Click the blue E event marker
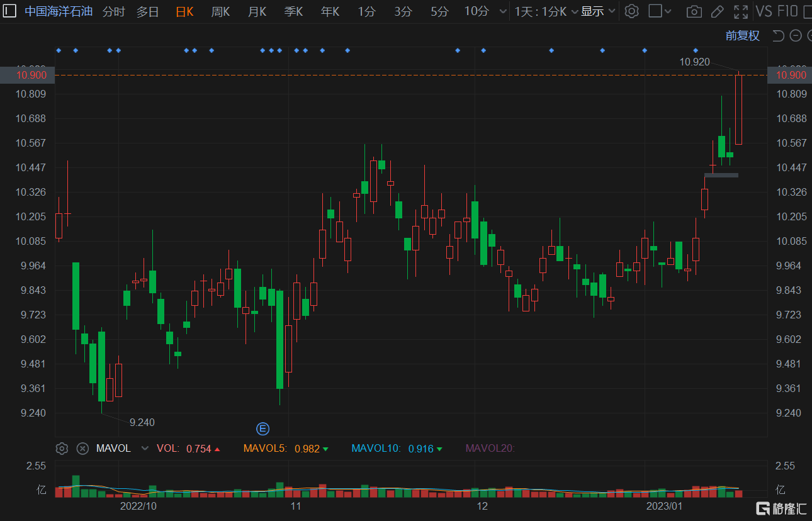This screenshot has width=812, height=521. (262, 429)
